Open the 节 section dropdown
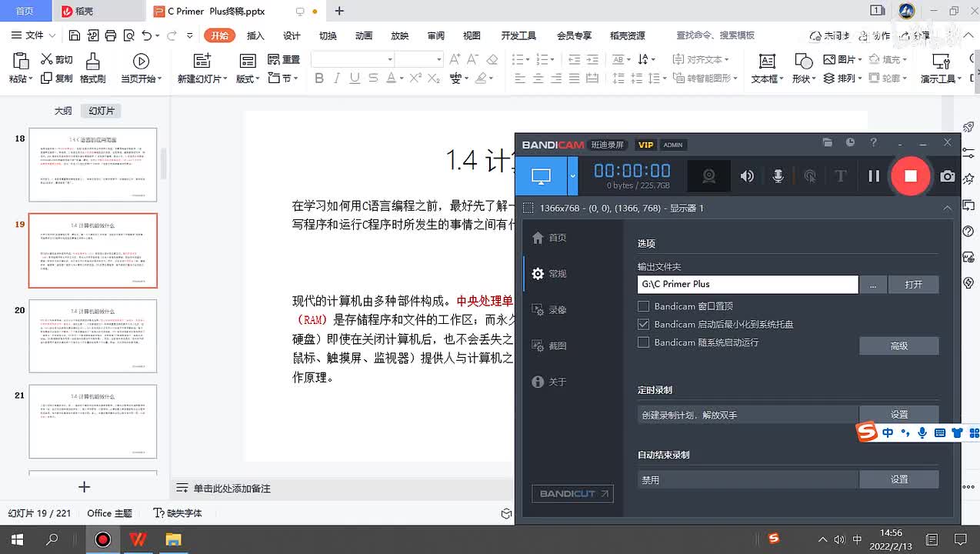The image size is (980, 554). (x=284, y=78)
